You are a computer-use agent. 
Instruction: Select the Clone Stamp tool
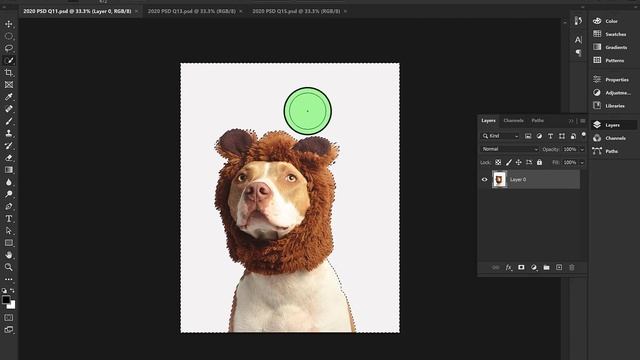[x=9, y=133]
